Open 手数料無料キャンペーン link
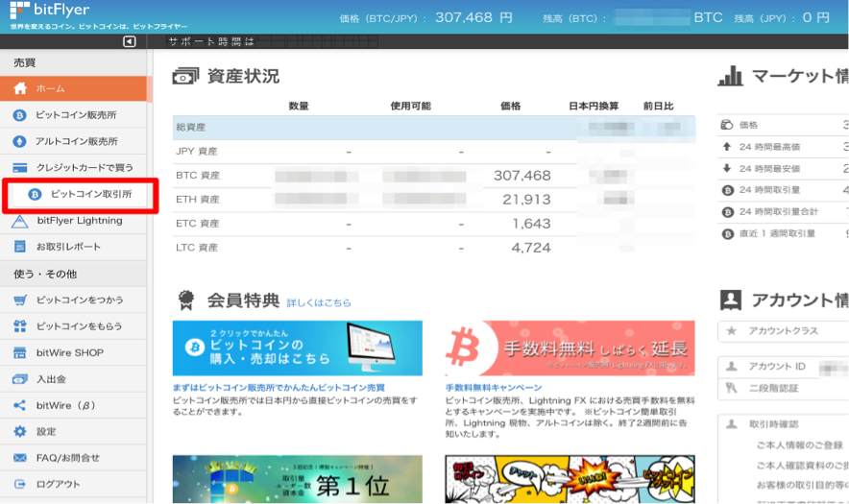The width and height of the screenshot is (849, 504). pos(494,388)
